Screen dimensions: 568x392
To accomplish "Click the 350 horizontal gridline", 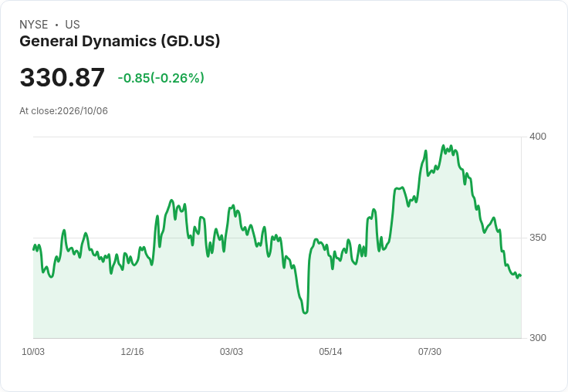I will click(278, 238).
